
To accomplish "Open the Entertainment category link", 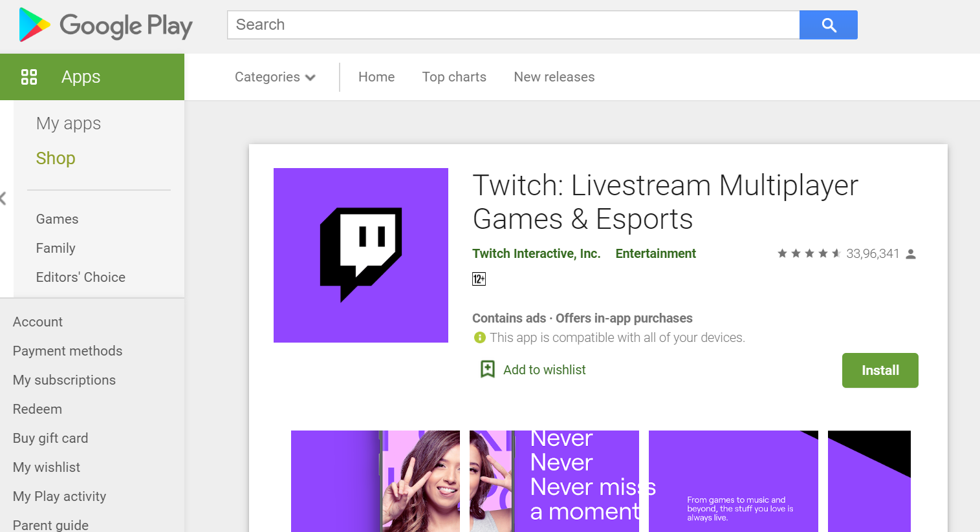I will 656,253.
